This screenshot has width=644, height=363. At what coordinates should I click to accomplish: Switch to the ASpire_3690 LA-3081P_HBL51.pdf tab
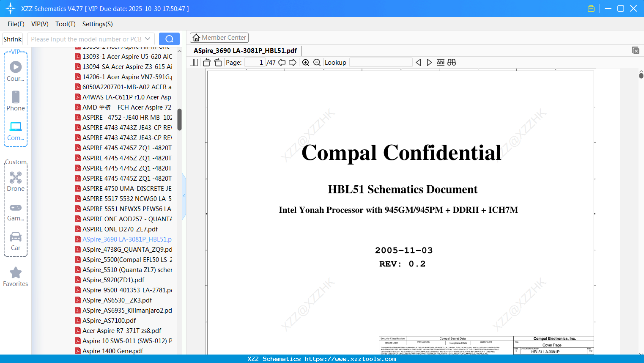(245, 51)
